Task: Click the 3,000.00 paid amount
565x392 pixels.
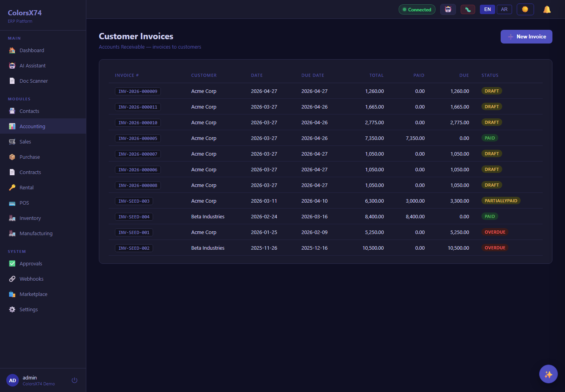Action: click(415, 201)
